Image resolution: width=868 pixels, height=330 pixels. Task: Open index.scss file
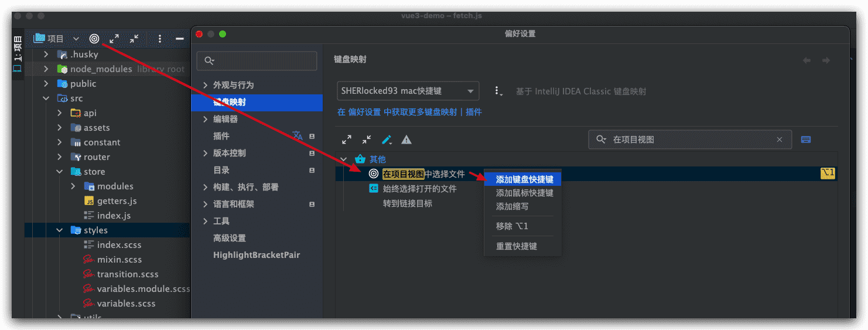pyautogui.click(x=119, y=245)
